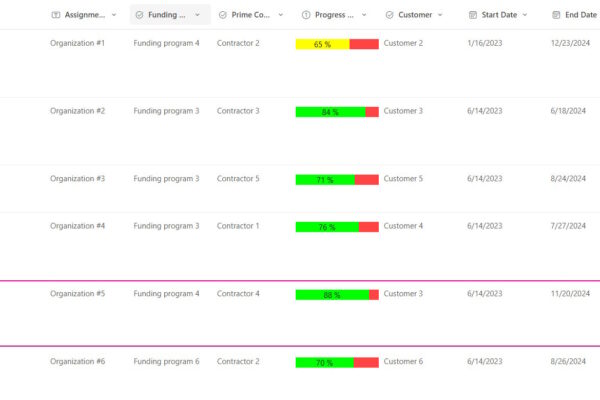The width and height of the screenshot is (600, 400).
Task: Click Customer 3 in Organization #2 row
Action: [403, 111]
